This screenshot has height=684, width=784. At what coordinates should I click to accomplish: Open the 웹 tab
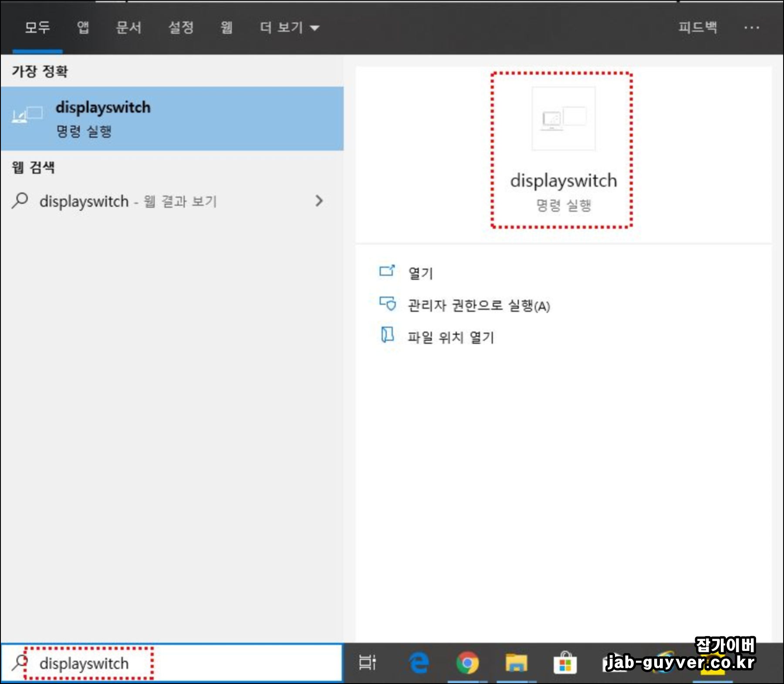(226, 27)
